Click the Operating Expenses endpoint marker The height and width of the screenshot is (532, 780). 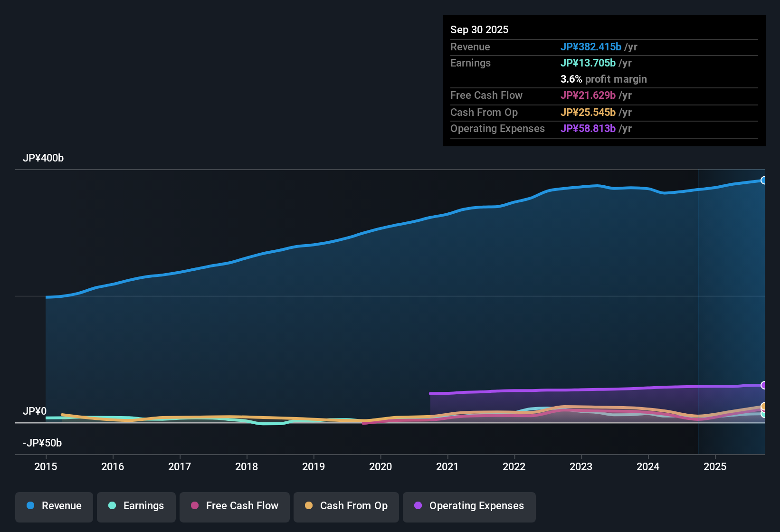pos(764,385)
